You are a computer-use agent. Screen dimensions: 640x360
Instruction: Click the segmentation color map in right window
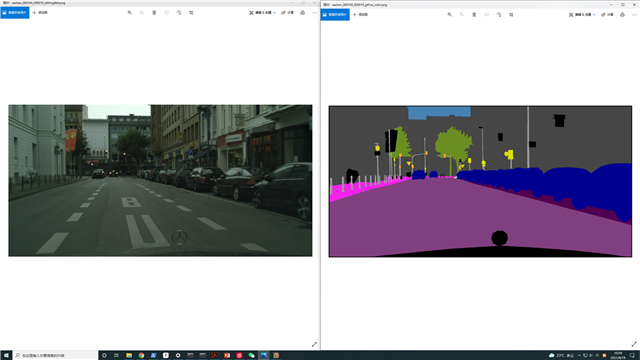tap(480, 181)
